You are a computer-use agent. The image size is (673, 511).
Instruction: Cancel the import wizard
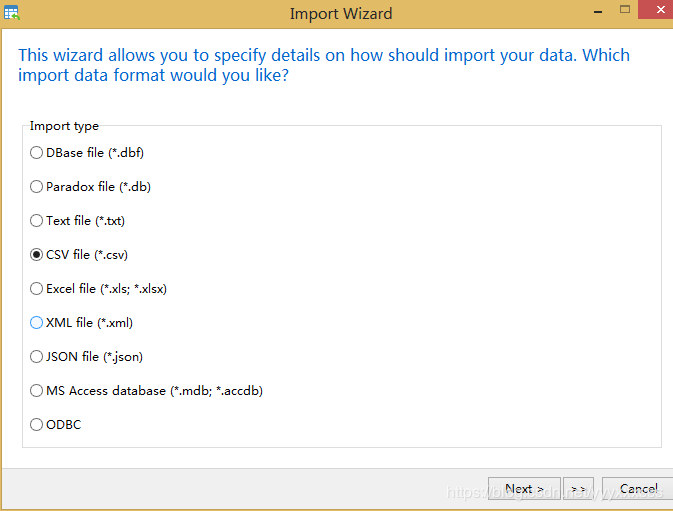click(638, 489)
